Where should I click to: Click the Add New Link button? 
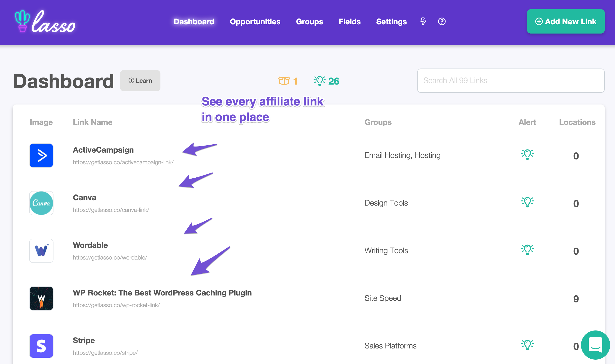565,21
